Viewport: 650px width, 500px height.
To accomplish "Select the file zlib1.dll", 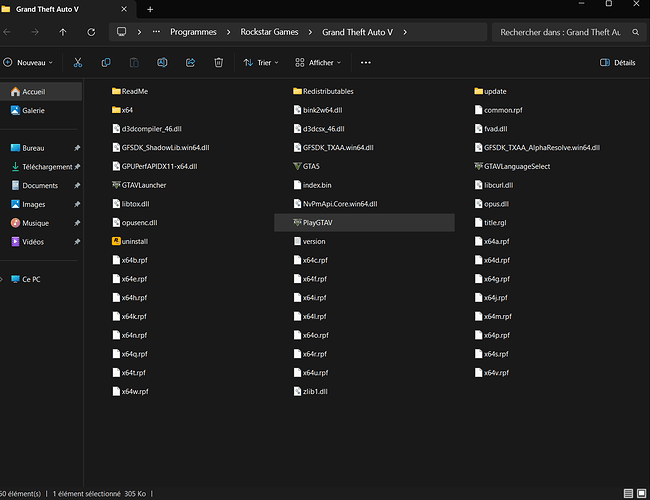I will 310,391.
